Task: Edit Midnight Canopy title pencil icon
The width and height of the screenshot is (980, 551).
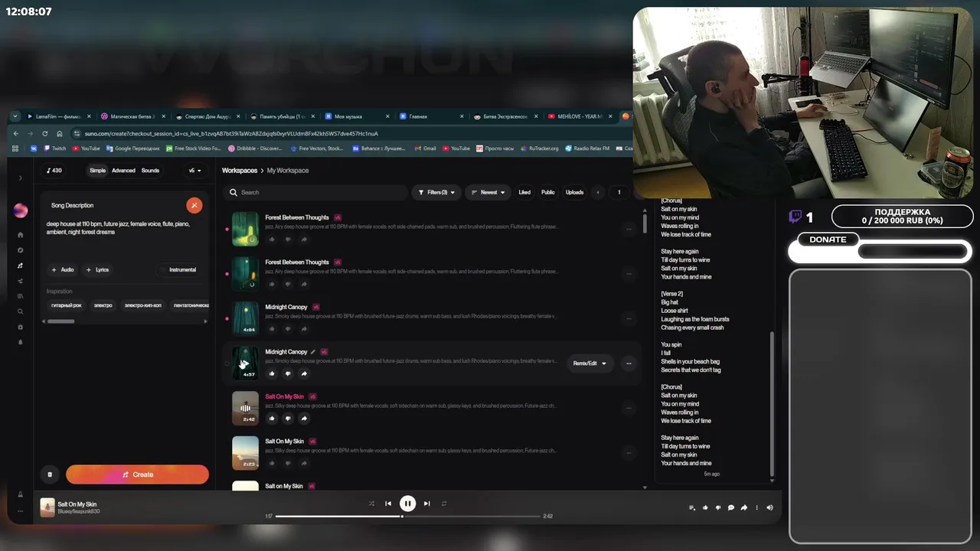Action: click(x=312, y=352)
